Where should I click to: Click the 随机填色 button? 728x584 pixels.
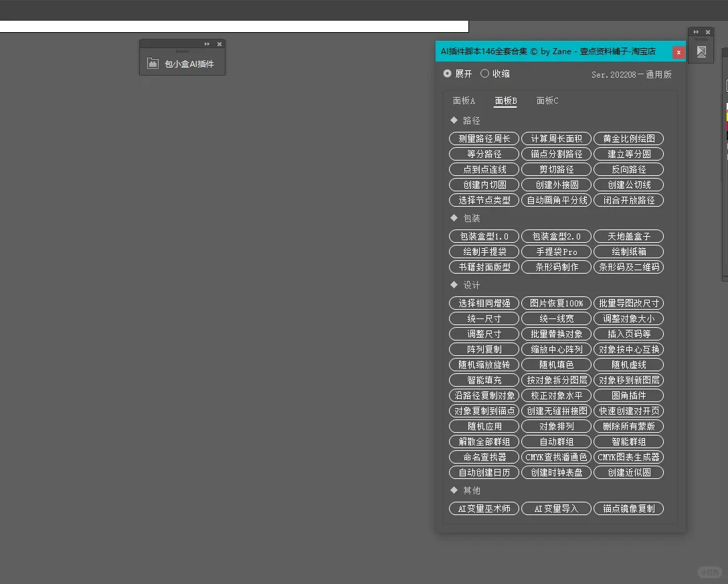pyautogui.click(x=556, y=364)
